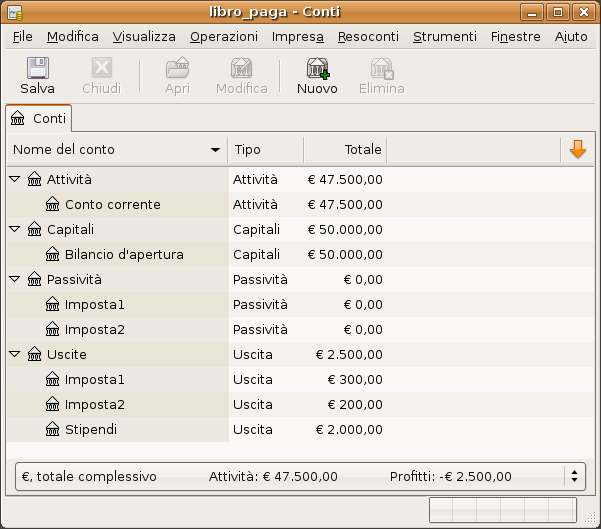Collapse the Attività account tree
601x529 pixels.
(x=15, y=180)
